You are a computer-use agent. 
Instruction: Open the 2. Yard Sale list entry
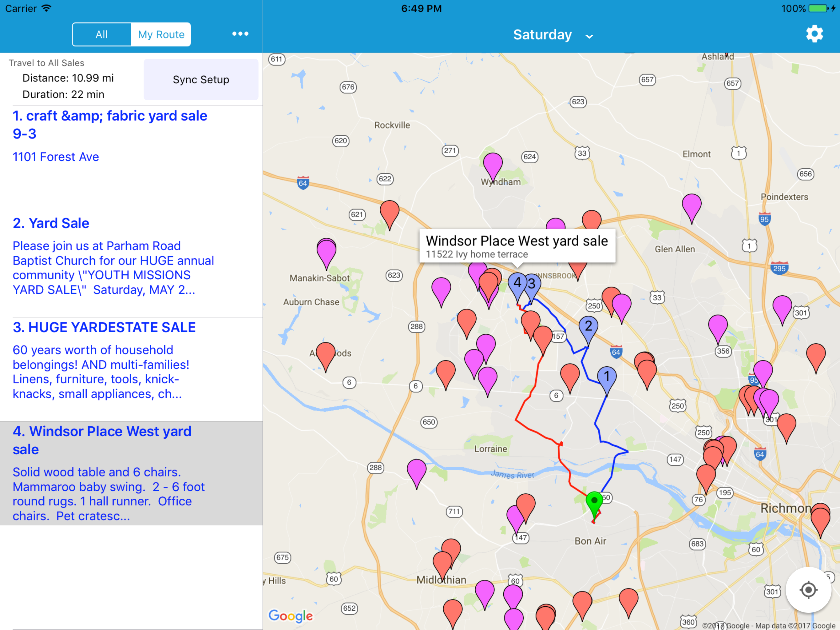pos(131,265)
